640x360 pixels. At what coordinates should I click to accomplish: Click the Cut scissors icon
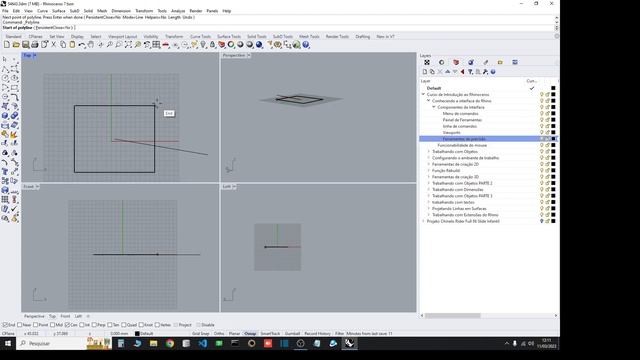click(53, 44)
